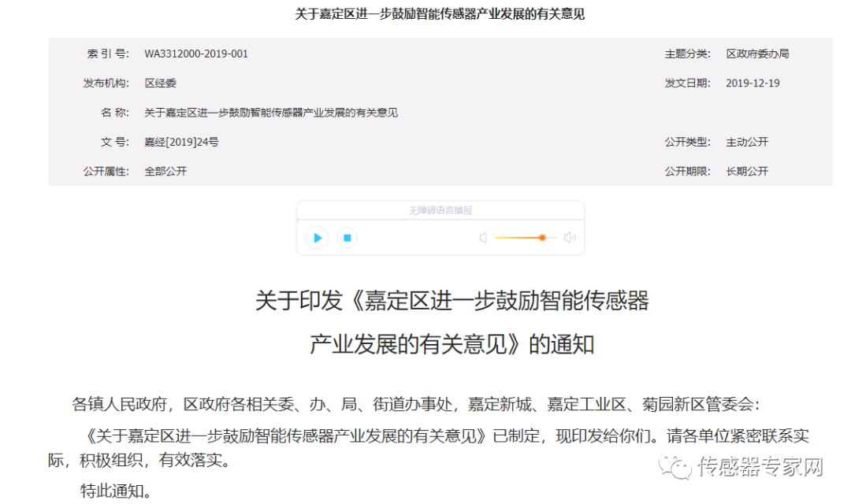Click the page title at top
The image size is (851, 504).
tap(440, 14)
